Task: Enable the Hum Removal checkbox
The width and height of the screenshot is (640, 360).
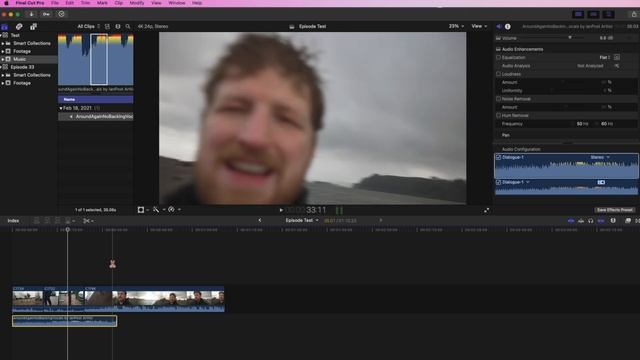Action: 498,116
